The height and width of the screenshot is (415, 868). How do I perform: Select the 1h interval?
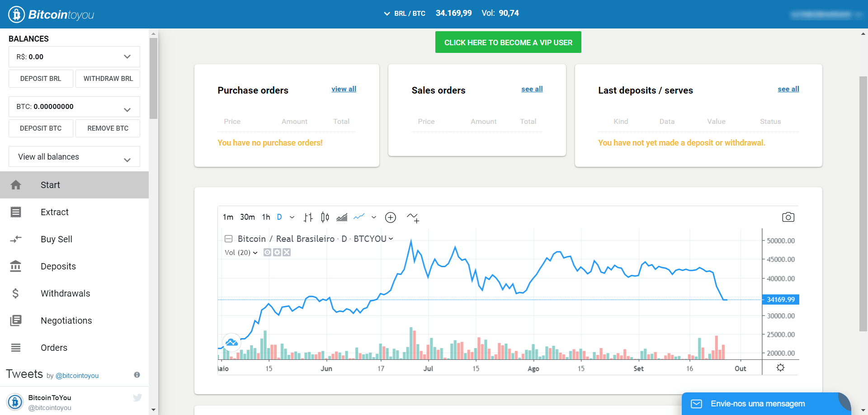tap(266, 217)
